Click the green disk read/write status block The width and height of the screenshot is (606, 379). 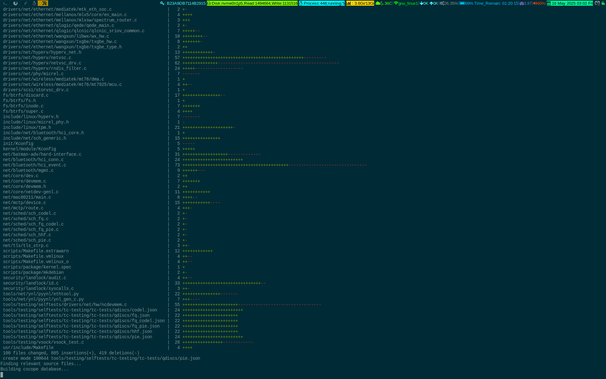[252, 3]
